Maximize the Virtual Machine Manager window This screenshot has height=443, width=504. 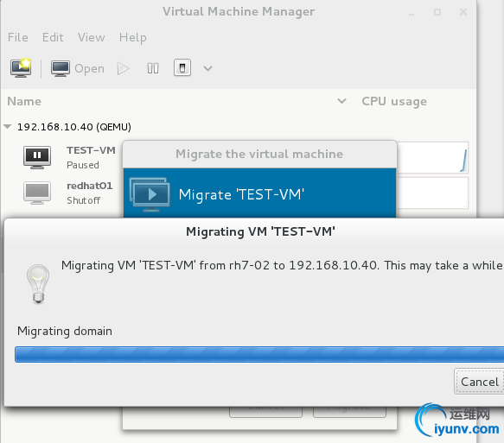[437, 12]
